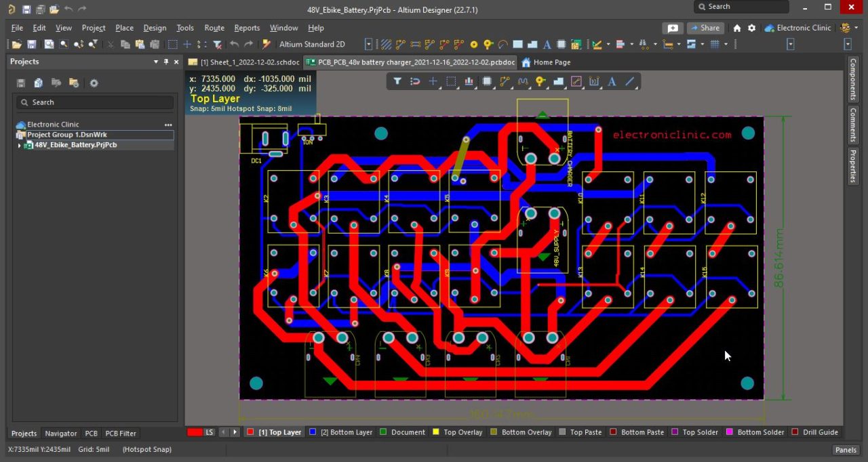Click the Place Component chip icon in main toolbar
868x462 pixels.
(x=561, y=45)
